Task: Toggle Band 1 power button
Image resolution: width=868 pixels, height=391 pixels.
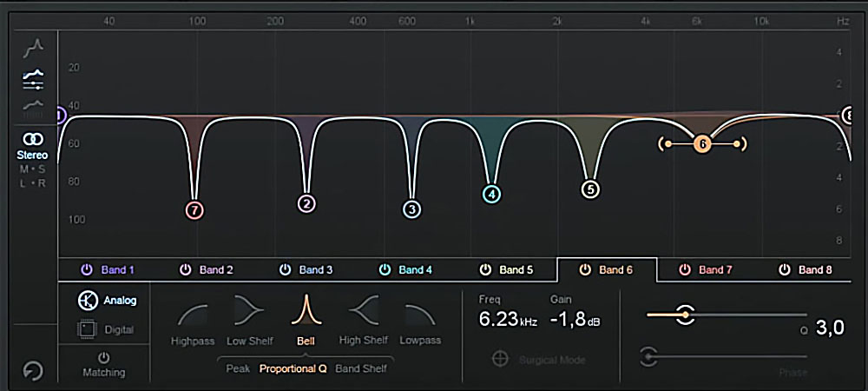Action: coord(86,269)
